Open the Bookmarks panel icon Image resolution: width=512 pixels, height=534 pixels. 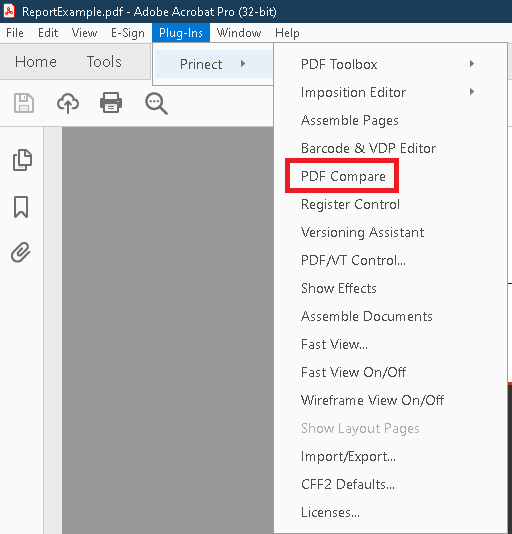coord(21,206)
